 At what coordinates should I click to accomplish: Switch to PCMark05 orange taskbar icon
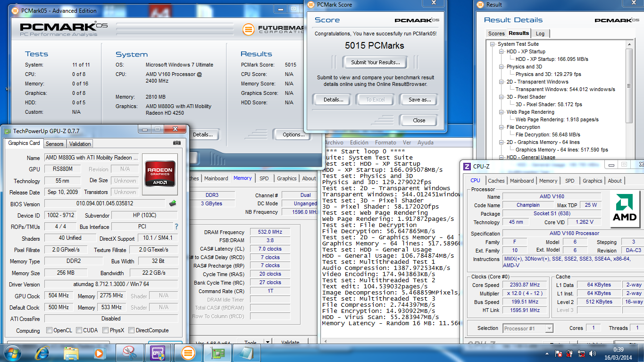[188, 353]
